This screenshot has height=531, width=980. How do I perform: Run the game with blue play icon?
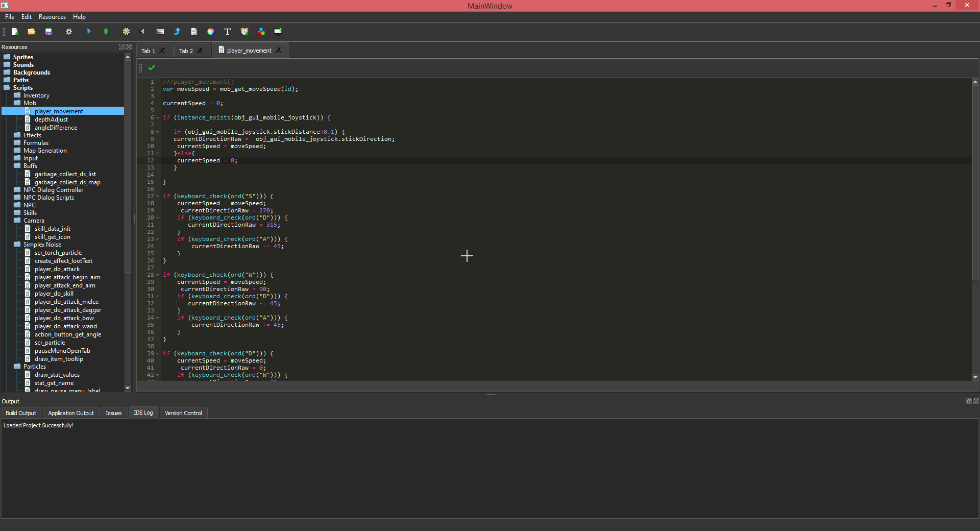89,32
